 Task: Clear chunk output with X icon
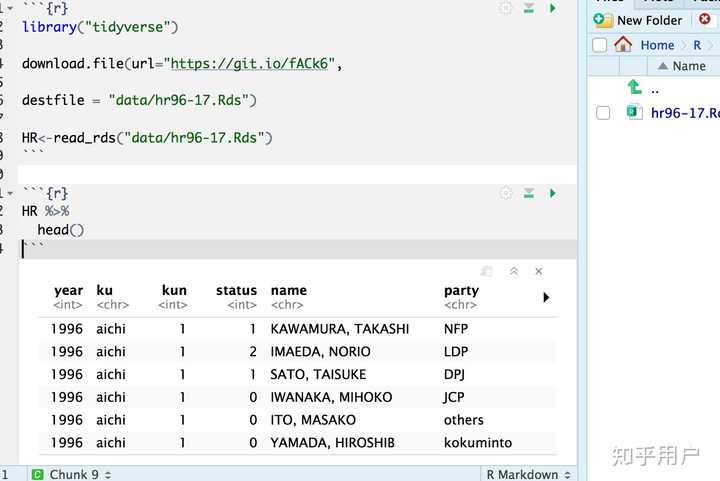coord(539,271)
